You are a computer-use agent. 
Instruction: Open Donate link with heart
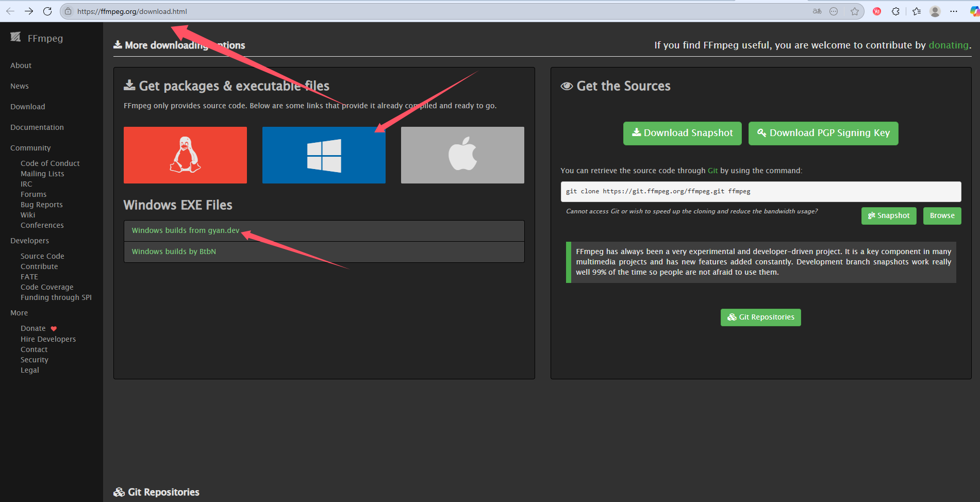pos(39,328)
